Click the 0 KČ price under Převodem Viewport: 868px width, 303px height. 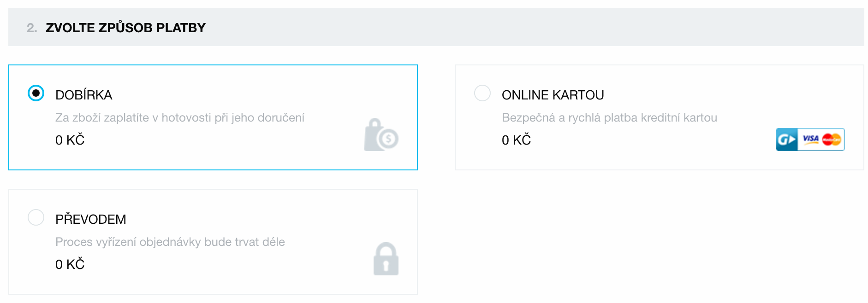(x=70, y=264)
